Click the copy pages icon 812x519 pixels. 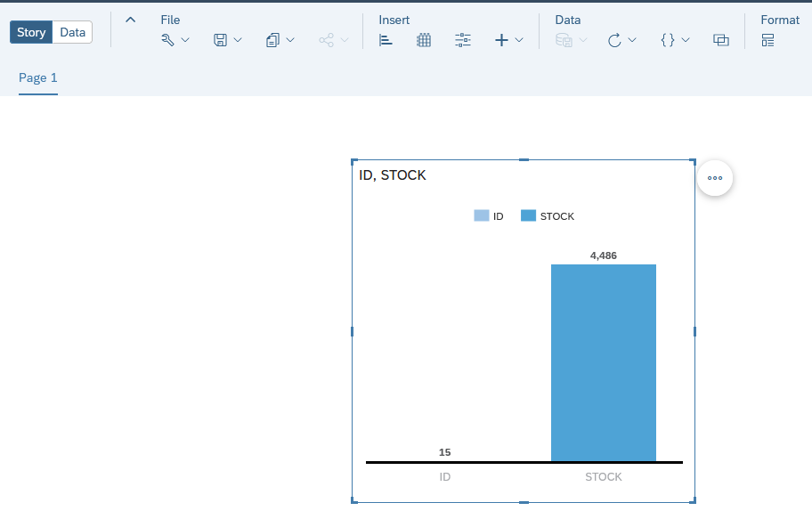272,40
